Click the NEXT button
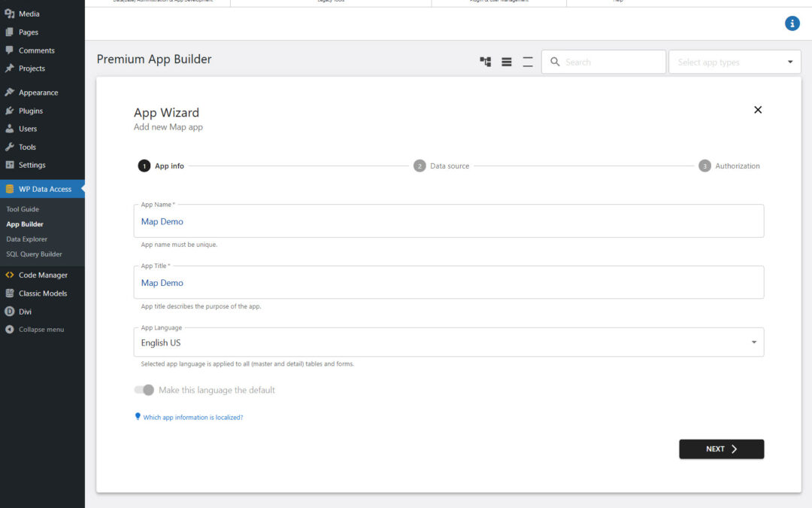The image size is (812, 508). [721, 449]
